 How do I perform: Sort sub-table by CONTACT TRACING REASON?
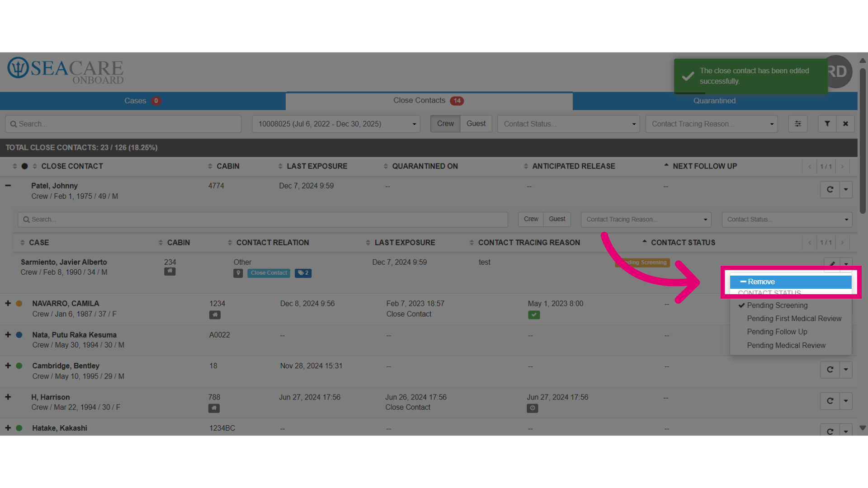524,243
